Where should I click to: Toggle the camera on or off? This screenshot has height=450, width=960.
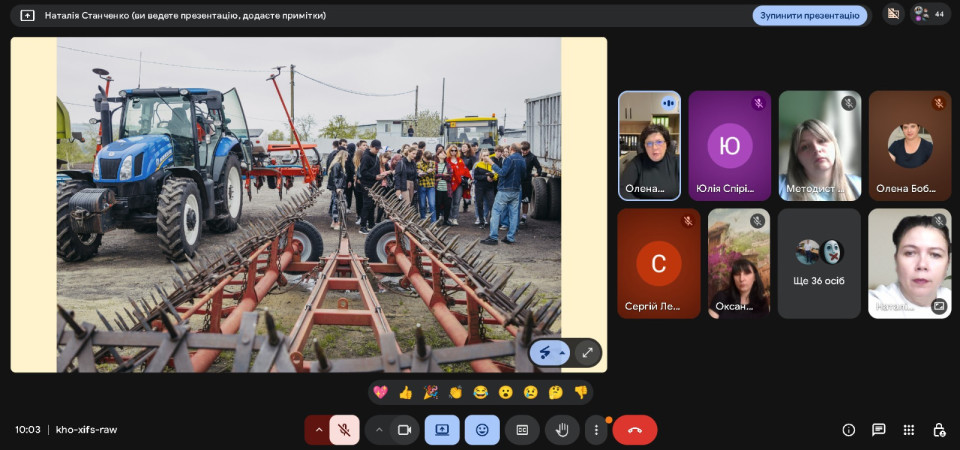click(405, 430)
